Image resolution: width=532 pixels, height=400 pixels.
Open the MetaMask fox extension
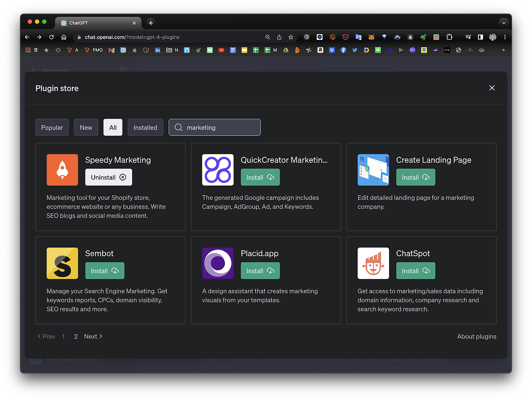[x=372, y=37]
